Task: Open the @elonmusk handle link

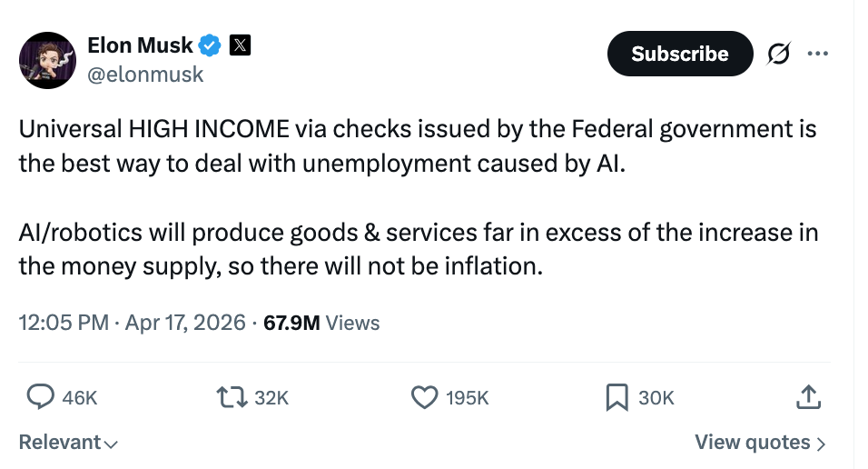Action: tap(145, 75)
